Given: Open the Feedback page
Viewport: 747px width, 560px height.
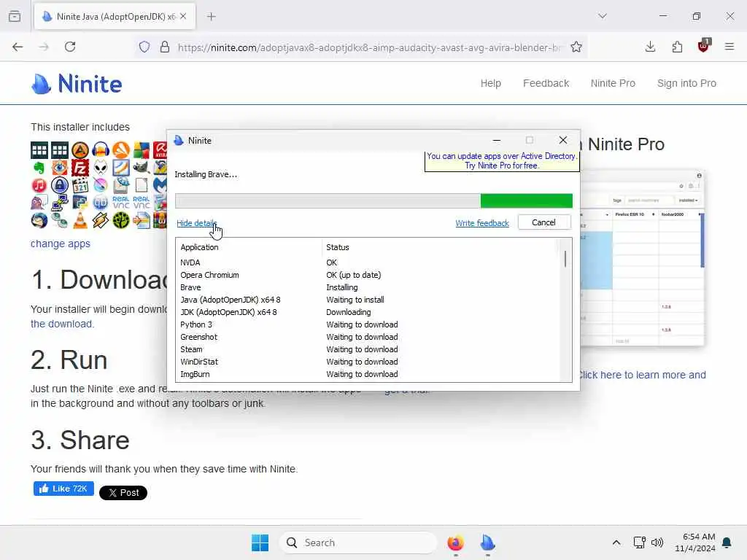Looking at the screenshot, I should (546, 83).
